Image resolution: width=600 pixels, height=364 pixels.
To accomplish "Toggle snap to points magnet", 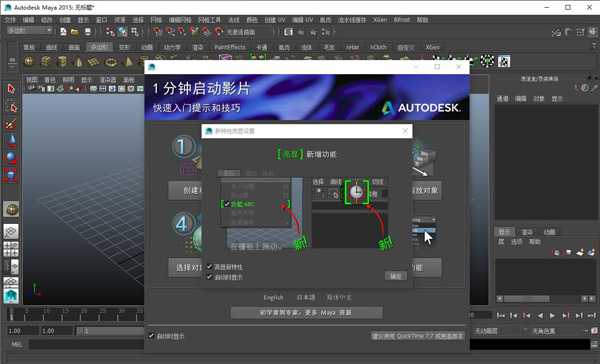I will coord(182,32).
